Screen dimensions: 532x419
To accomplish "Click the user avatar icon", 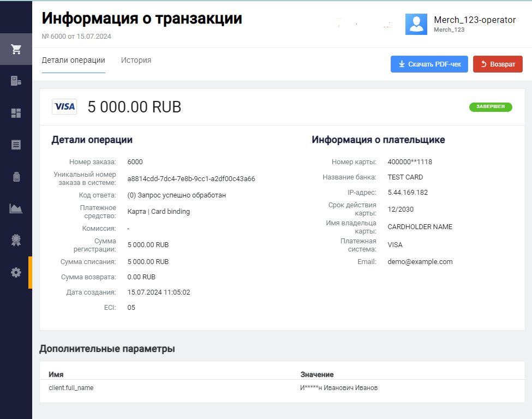I will coord(416,25).
